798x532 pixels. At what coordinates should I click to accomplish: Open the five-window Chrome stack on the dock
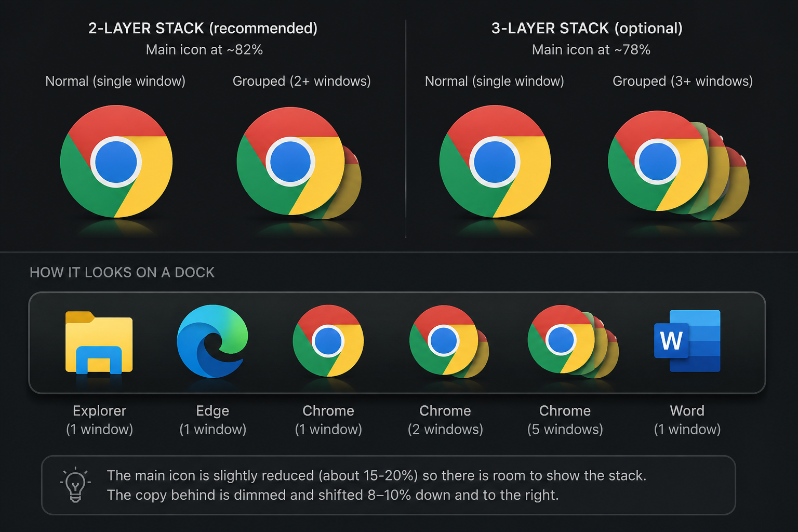[x=573, y=341]
